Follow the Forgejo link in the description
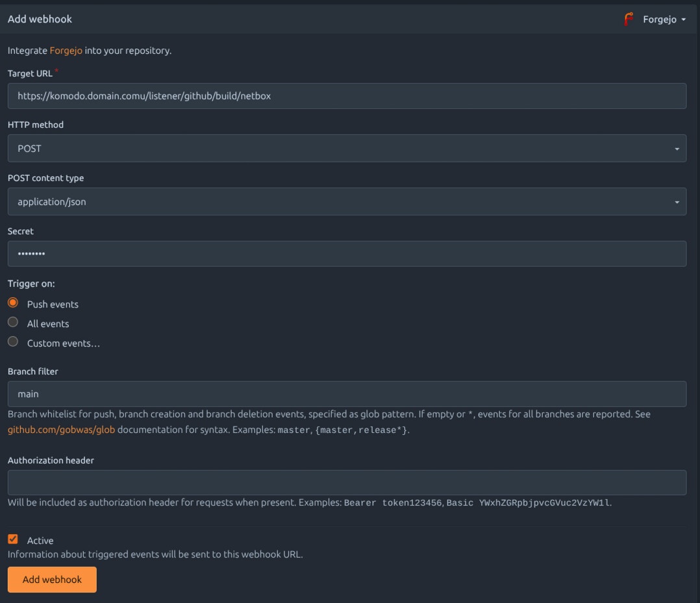 point(66,51)
